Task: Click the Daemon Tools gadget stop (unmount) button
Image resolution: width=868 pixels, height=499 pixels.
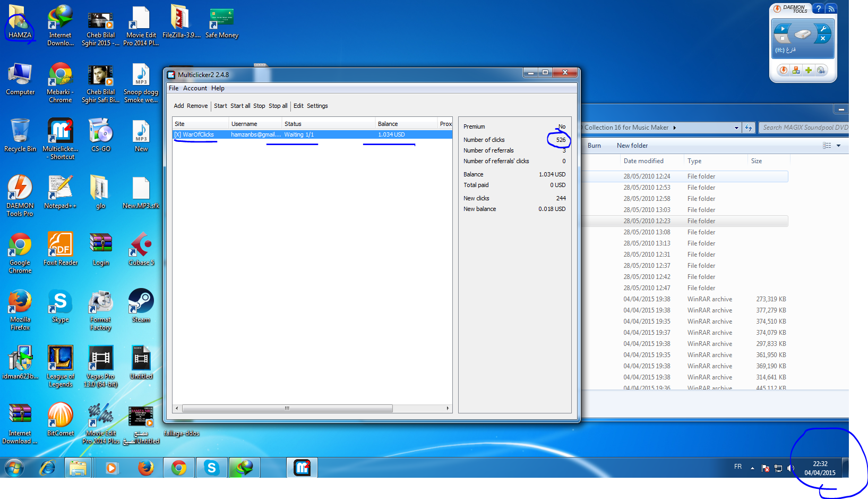Action: [783, 38]
